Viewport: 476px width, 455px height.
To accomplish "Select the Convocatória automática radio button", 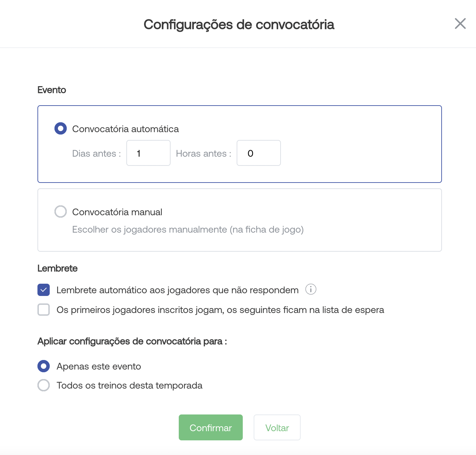I will tap(61, 129).
